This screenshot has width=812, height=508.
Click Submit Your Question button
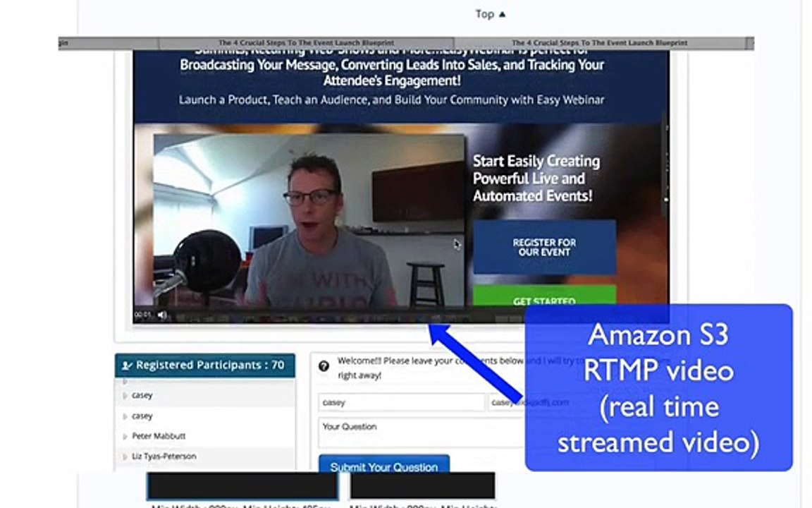(x=383, y=463)
